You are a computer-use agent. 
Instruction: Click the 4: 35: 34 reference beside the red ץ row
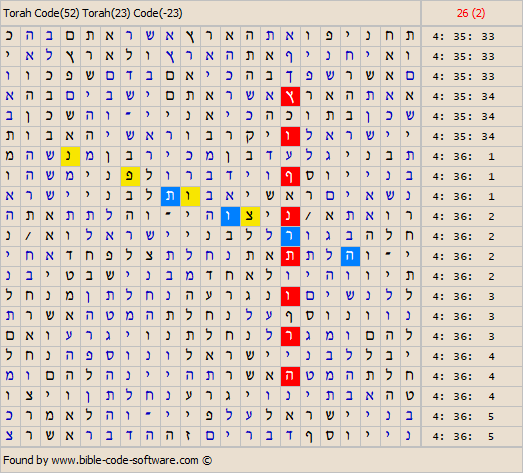pyautogui.click(x=464, y=96)
